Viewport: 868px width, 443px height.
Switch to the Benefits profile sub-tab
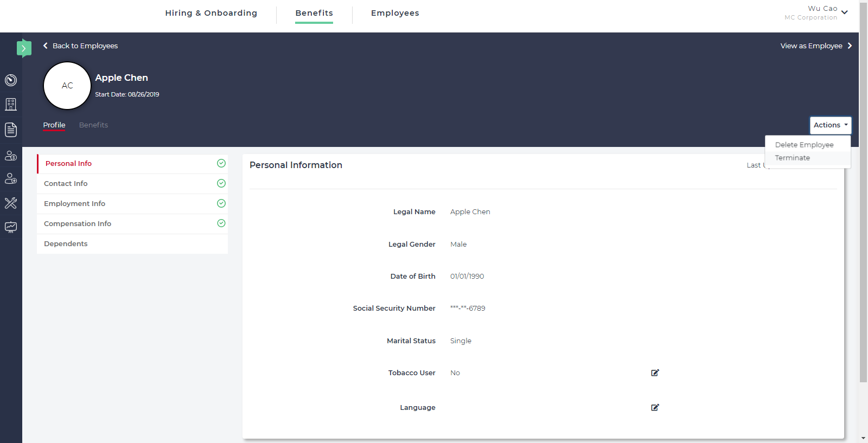coord(93,125)
